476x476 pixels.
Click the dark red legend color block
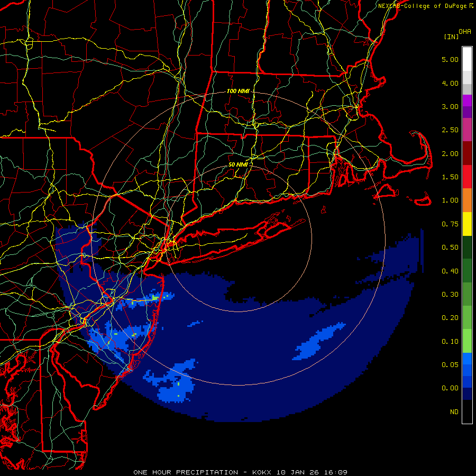pos(467,153)
